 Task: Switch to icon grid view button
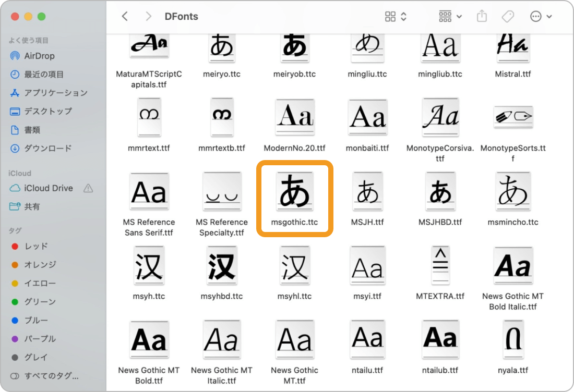coord(390,17)
